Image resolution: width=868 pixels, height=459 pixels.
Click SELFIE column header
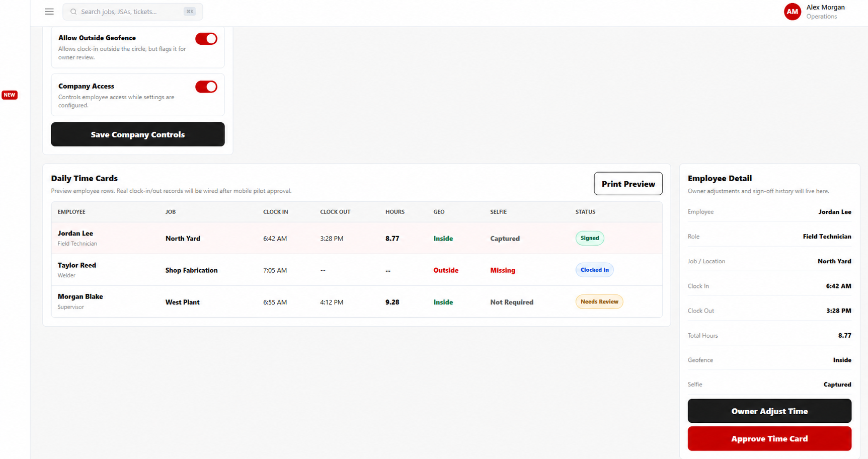498,212
